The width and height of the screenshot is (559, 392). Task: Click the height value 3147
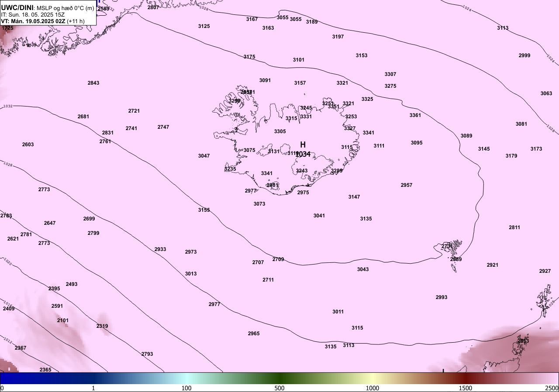354,197
